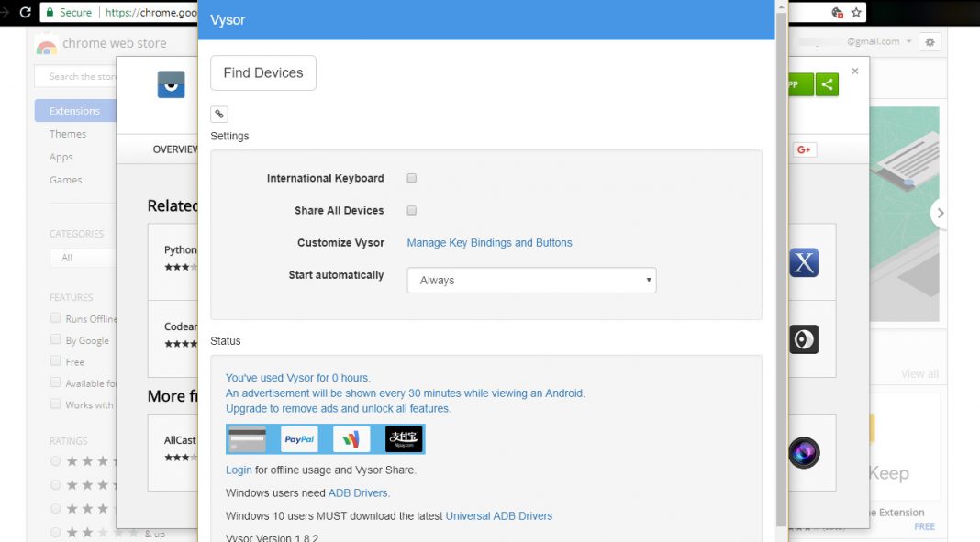
Task: Click the Find Devices button
Action: (x=262, y=72)
